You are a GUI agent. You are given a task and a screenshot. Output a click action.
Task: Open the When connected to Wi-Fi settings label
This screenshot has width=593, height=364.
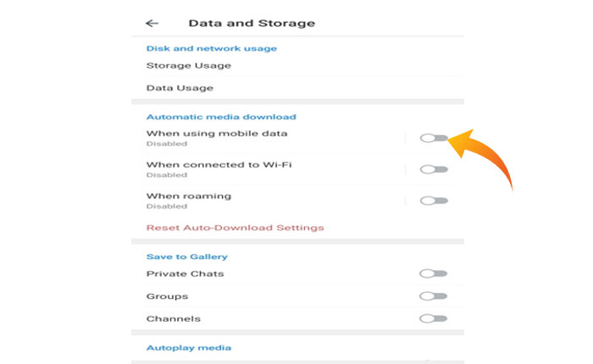click(x=219, y=165)
